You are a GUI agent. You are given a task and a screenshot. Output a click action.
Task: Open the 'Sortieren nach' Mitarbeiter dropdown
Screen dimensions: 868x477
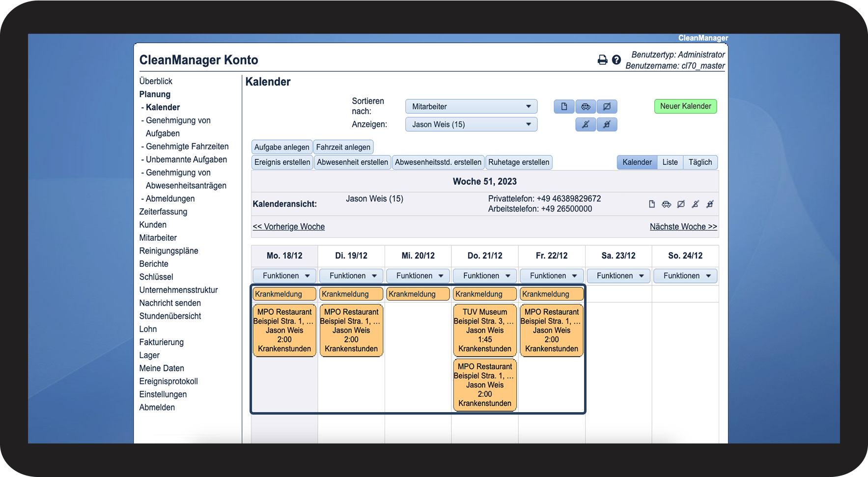pyautogui.click(x=471, y=107)
